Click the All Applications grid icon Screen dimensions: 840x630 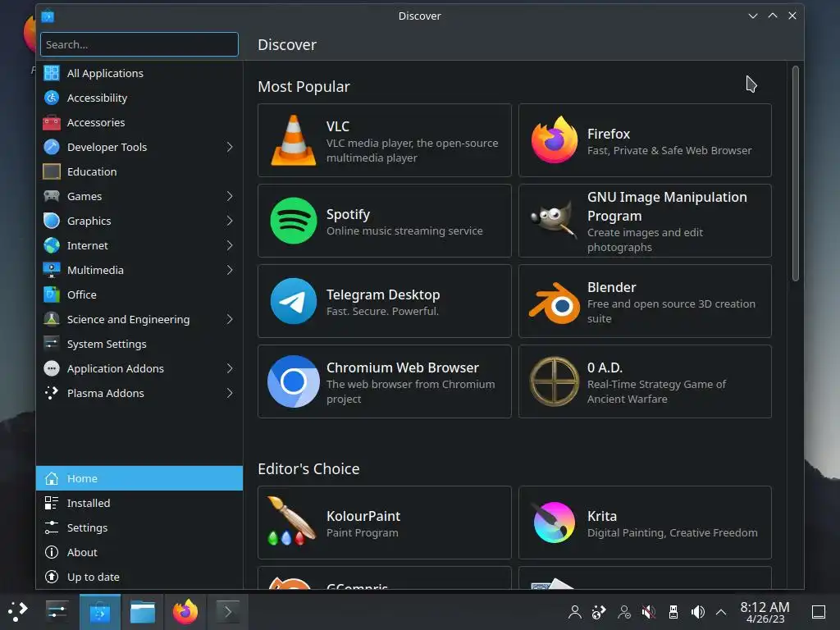(52, 73)
